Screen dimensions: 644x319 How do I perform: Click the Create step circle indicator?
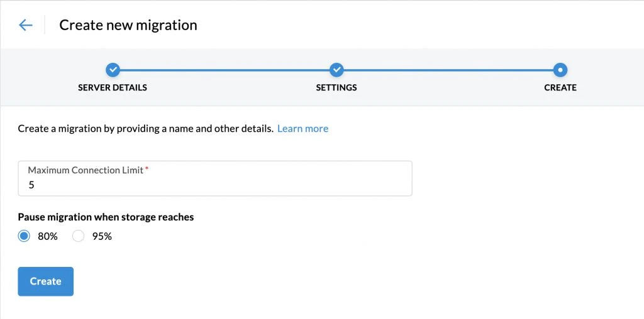(x=560, y=70)
